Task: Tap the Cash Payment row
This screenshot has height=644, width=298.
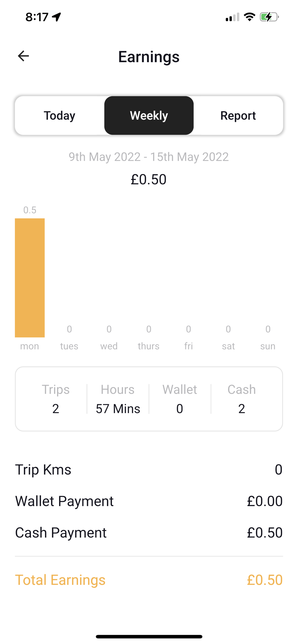Action: (x=149, y=533)
